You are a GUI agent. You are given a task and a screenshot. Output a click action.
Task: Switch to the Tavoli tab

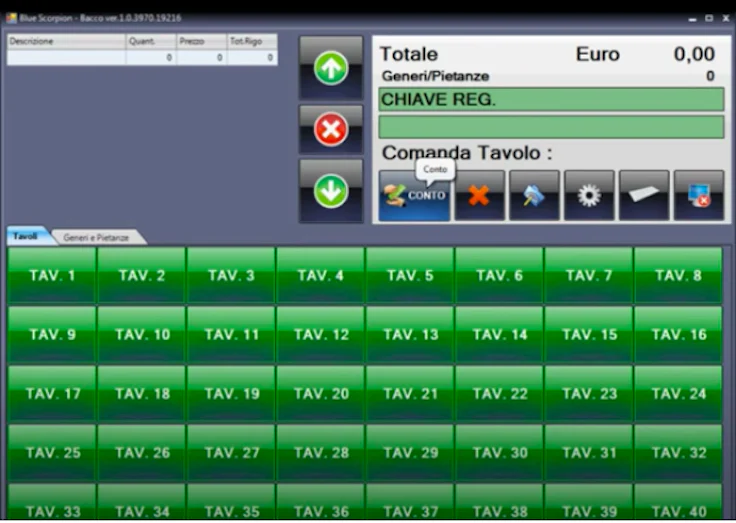(x=27, y=236)
